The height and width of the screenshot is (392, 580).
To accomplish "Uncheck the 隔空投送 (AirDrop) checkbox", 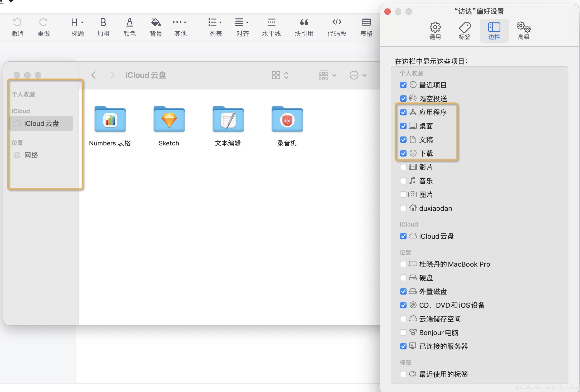I will click(403, 99).
